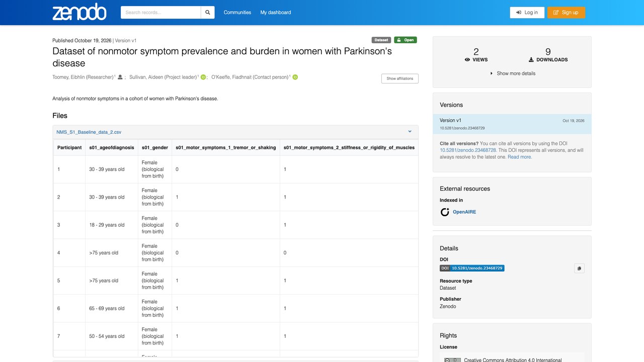Click the Creative Commons license icon

tap(452, 360)
